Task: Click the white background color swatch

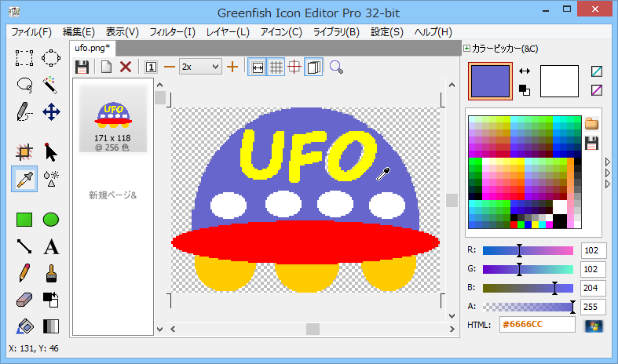Action: click(x=558, y=81)
